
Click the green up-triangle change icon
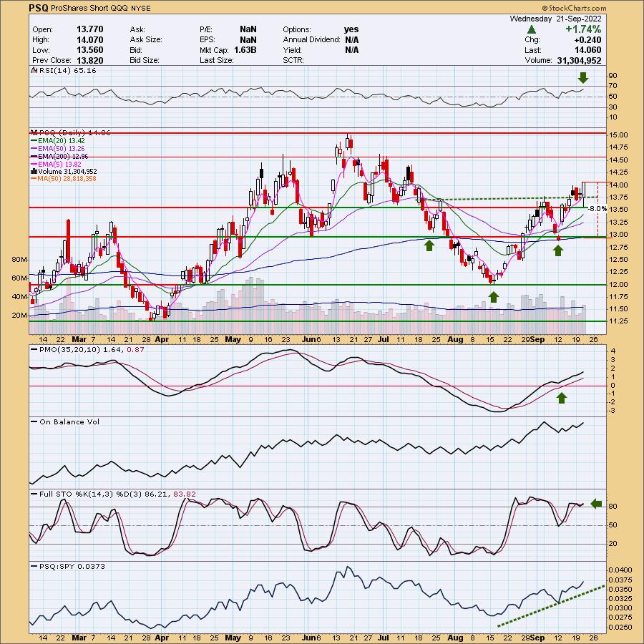coord(532,29)
